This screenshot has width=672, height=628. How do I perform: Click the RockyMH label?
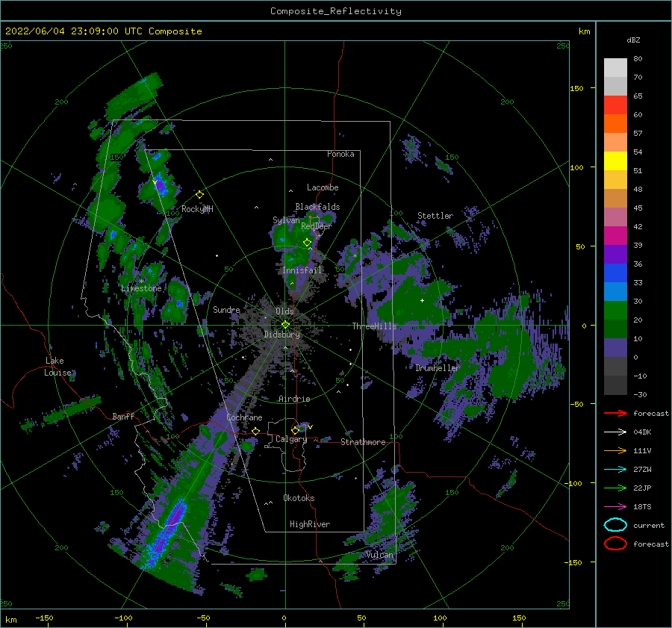pos(198,209)
